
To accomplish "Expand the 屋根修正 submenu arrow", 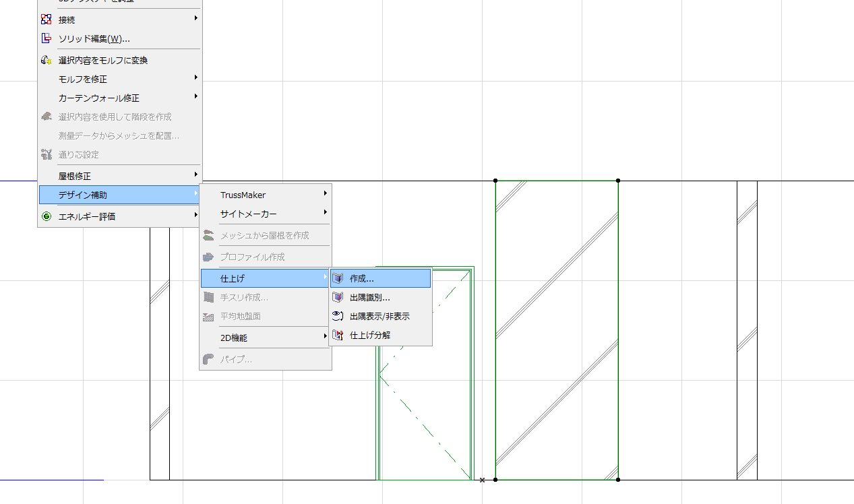I will pyautogui.click(x=195, y=175).
